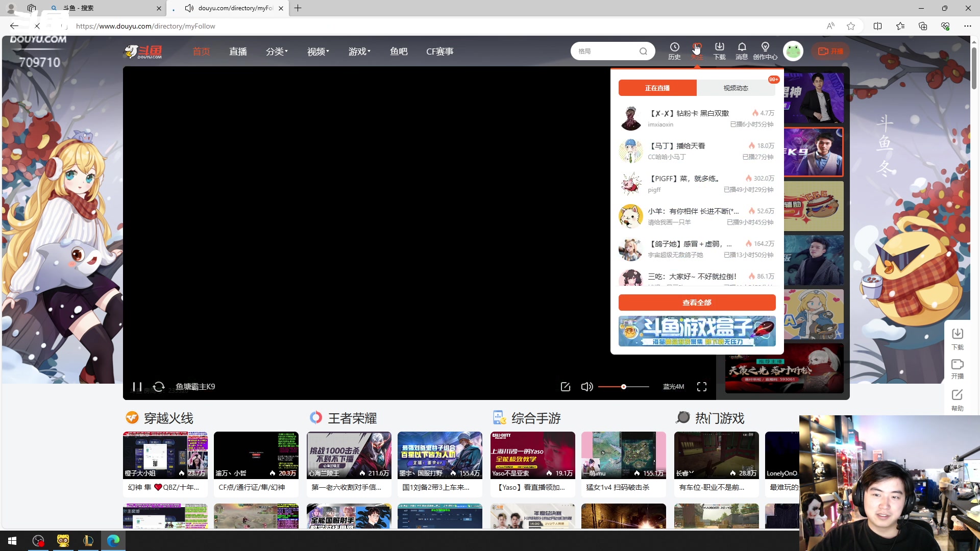The height and width of the screenshot is (551, 980).
Task: Expand the 视频 video dropdown
Action: click(x=317, y=51)
